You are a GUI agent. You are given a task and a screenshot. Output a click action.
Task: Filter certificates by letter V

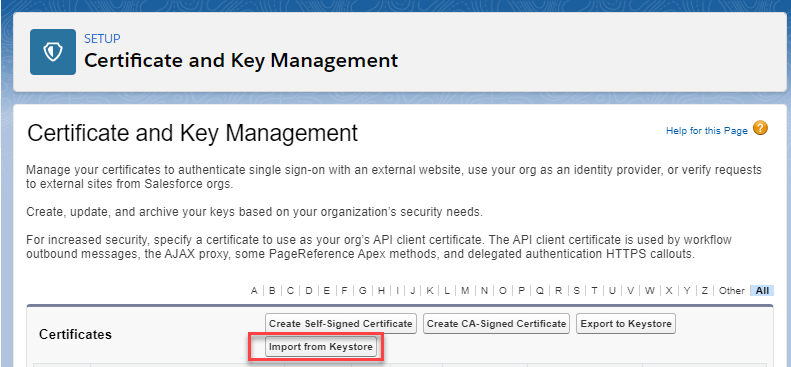click(x=631, y=291)
